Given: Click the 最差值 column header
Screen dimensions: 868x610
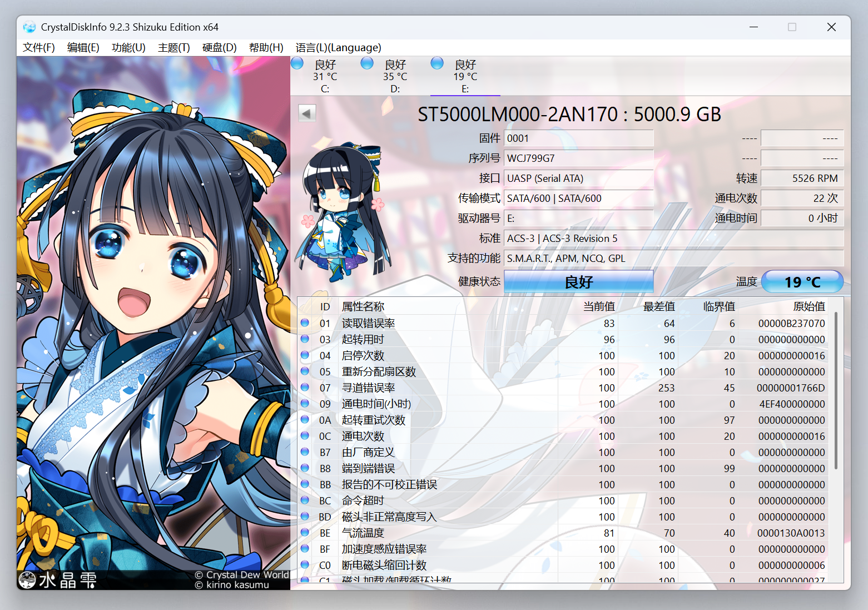Looking at the screenshot, I should tap(659, 306).
